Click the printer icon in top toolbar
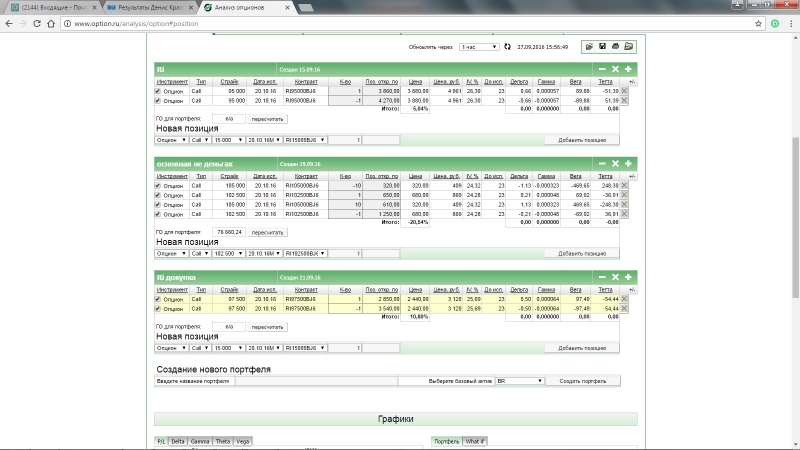800x450 pixels. (615, 46)
